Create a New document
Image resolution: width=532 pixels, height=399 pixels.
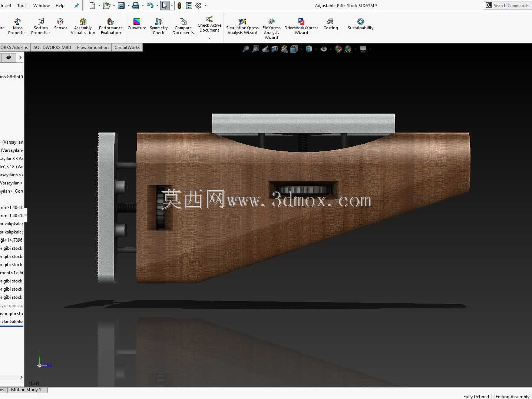pyautogui.click(x=92, y=6)
